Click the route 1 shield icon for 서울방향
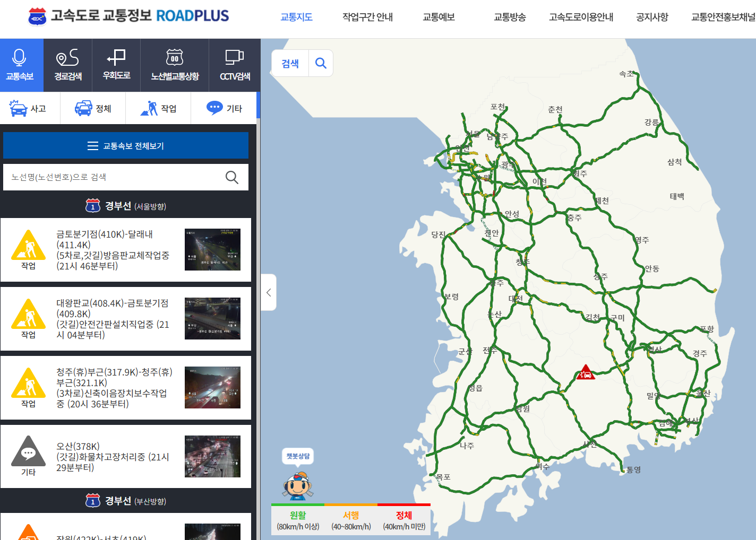This screenshot has height=540, width=756. click(93, 206)
